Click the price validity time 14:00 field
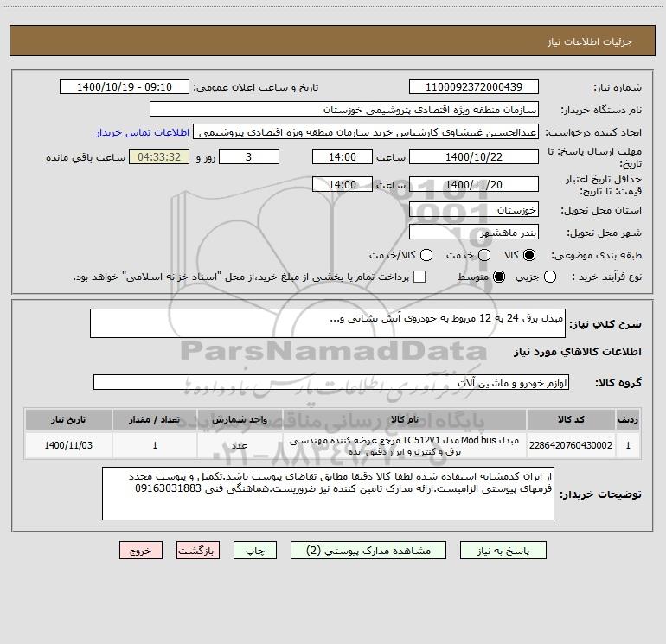This screenshot has height=644, width=666. click(343, 184)
